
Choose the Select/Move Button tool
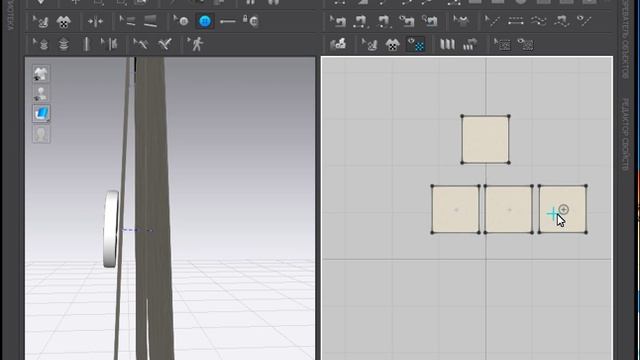tap(181, 21)
